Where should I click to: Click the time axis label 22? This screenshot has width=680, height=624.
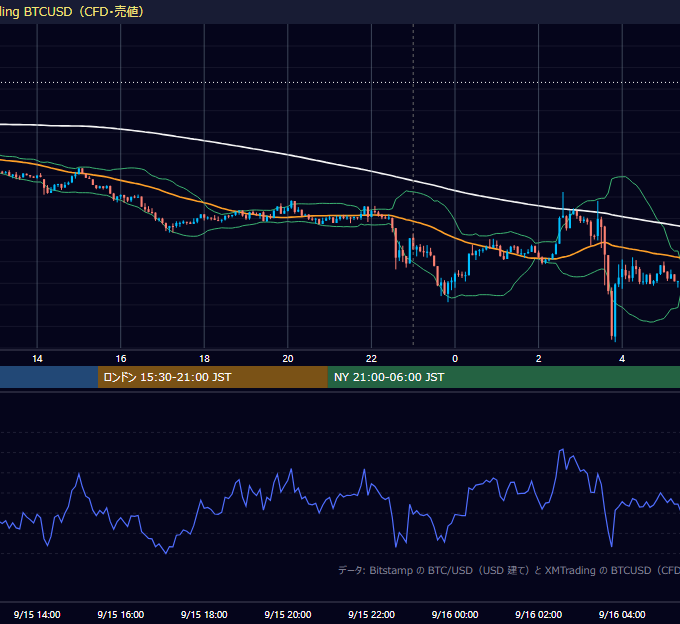tap(371, 359)
